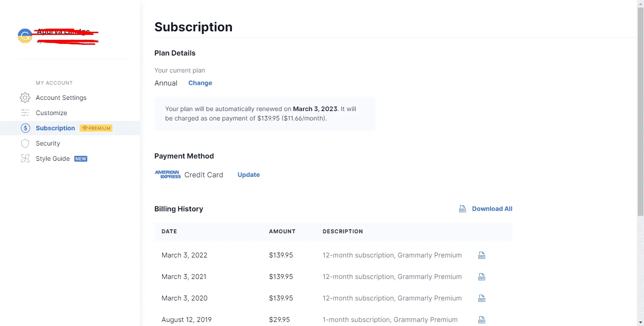Update the credit card payment method
Viewport: 644px width, 326px height.
click(248, 175)
